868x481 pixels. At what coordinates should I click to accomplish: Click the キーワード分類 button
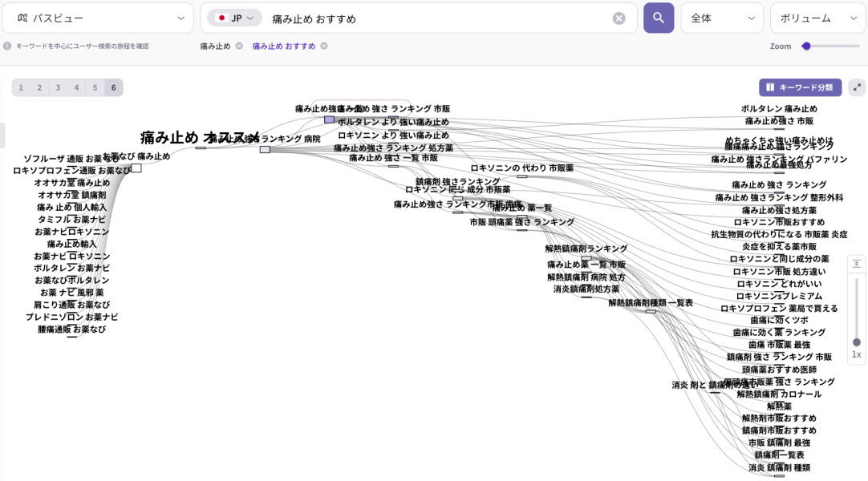(x=800, y=87)
